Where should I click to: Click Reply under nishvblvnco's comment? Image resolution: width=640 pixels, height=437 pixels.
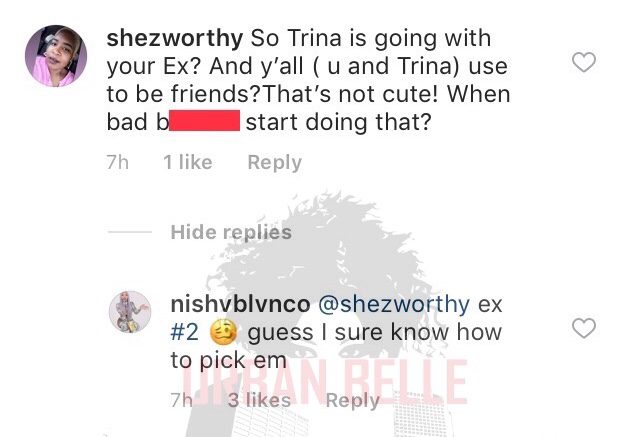click(x=353, y=400)
